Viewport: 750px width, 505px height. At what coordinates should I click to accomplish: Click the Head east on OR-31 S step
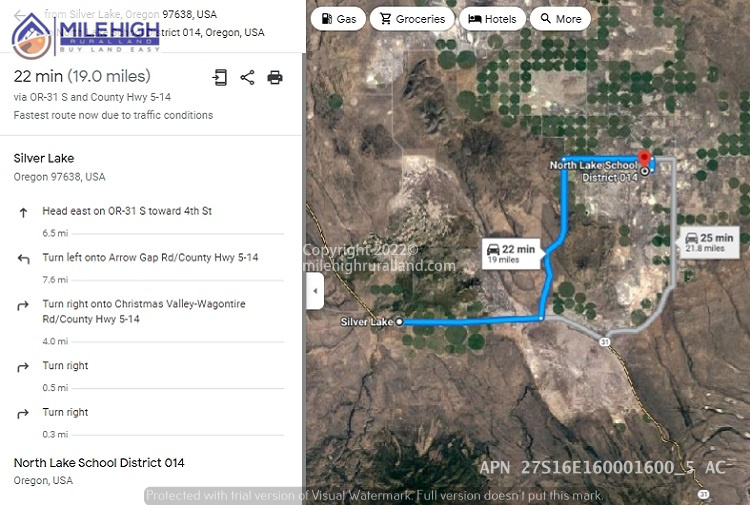tap(127, 211)
